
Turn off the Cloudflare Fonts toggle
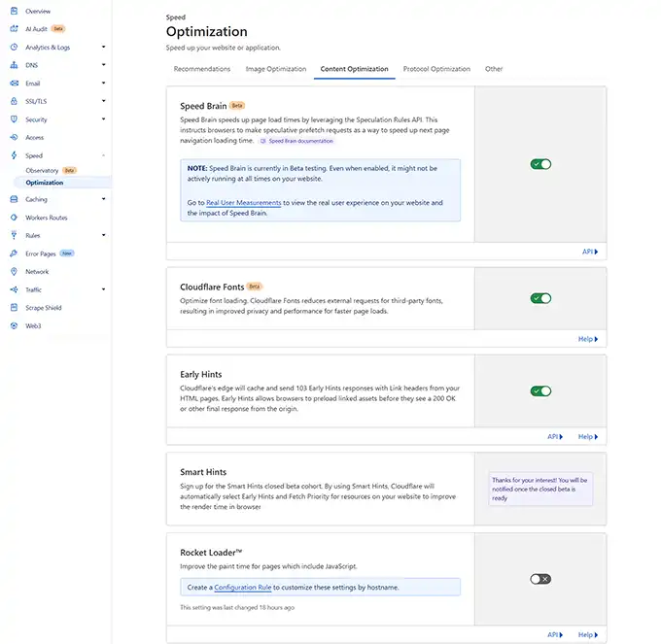pyautogui.click(x=540, y=298)
